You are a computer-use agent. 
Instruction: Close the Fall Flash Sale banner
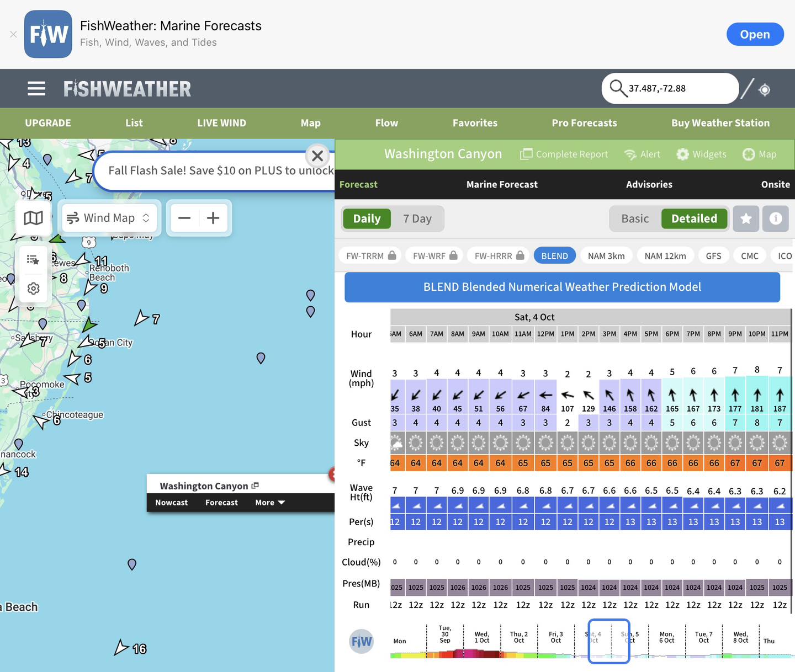pyautogui.click(x=317, y=156)
